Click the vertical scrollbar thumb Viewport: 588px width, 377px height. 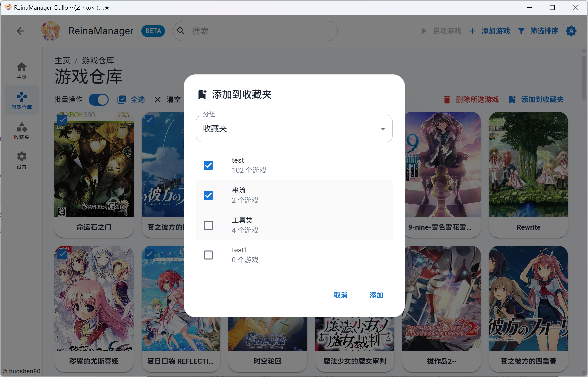584,77
